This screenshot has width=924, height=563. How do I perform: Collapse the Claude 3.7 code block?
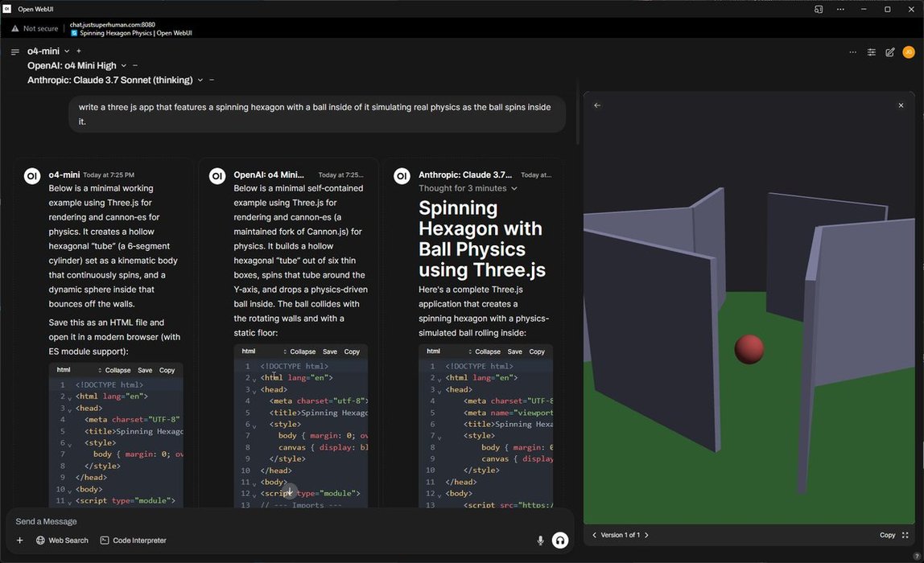(485, 351)
